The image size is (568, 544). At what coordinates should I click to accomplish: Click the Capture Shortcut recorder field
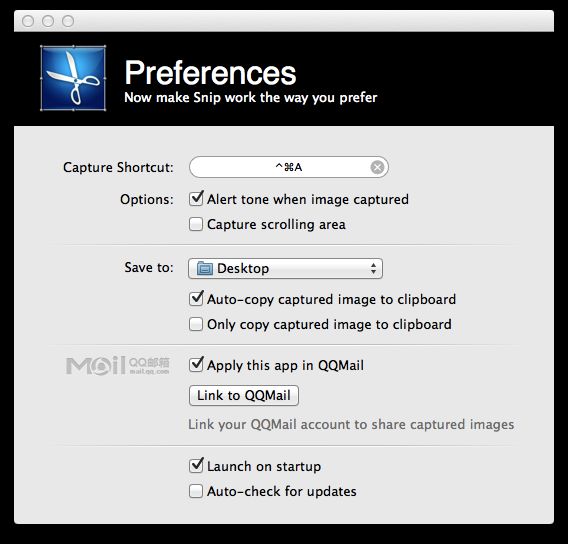[x=289, y=167]
